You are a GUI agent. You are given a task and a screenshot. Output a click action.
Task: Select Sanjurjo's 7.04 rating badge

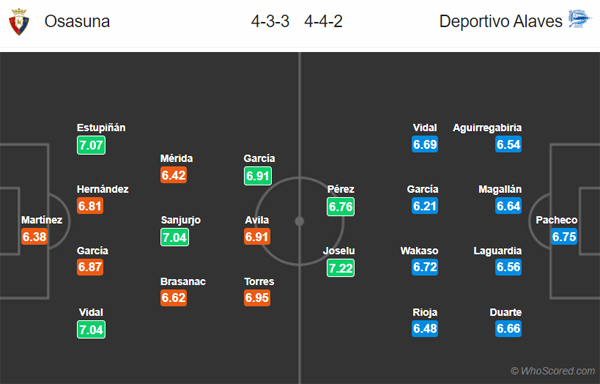coord(174,237)
